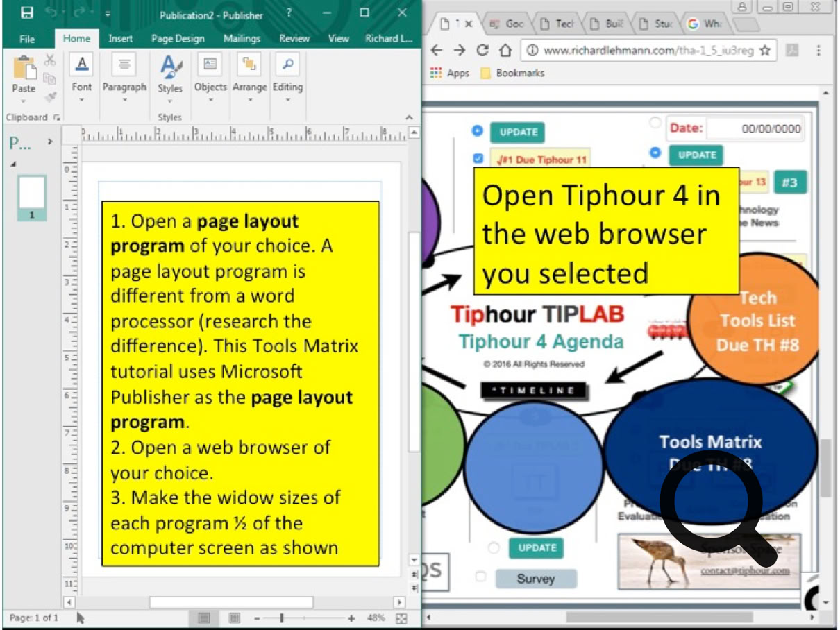Click the Paste clipboard icon
Viewport: 840px width, 630px height.
(24, 67)
